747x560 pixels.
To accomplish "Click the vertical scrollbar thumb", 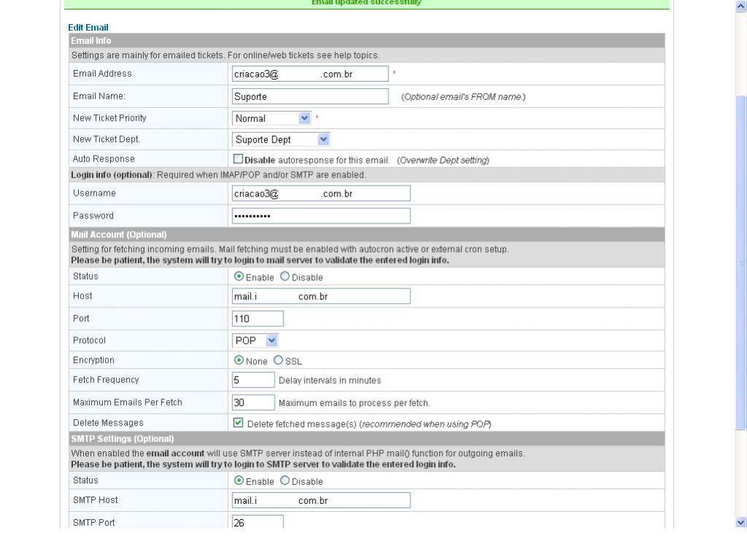I will [741, 262].
